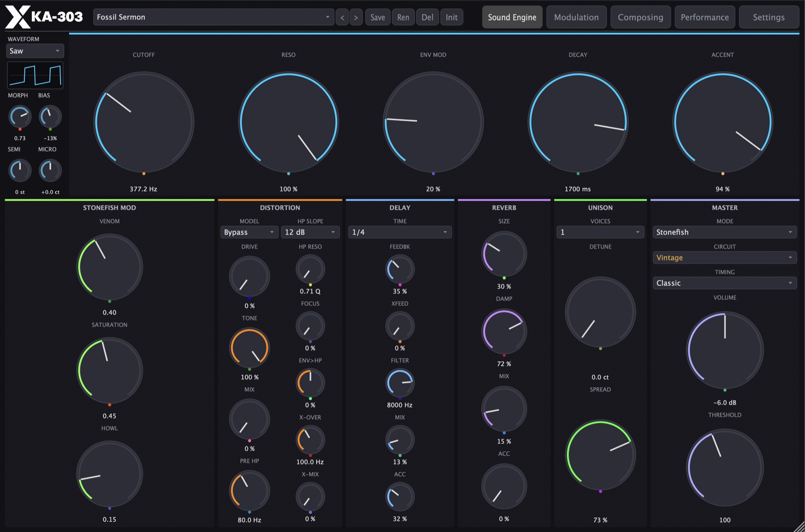Click the Venom knob in Stonefish Mod
805x532 pixels.
(110, 267)
